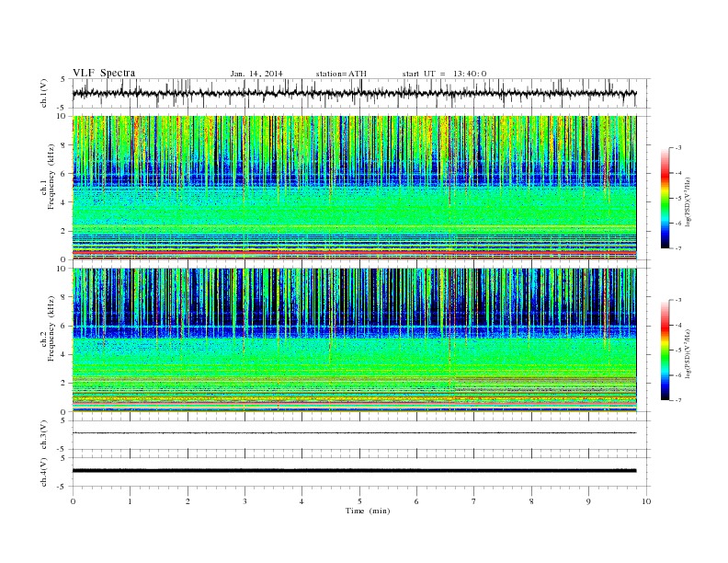Image resolution: width=728 pixels, height=563 pixels.
Task: Click the 'ch.3(V)' axis label
Action: coord(44,435)
